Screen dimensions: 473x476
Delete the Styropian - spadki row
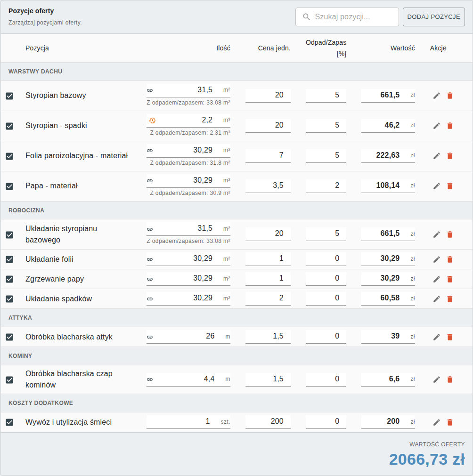pos(450,126)
